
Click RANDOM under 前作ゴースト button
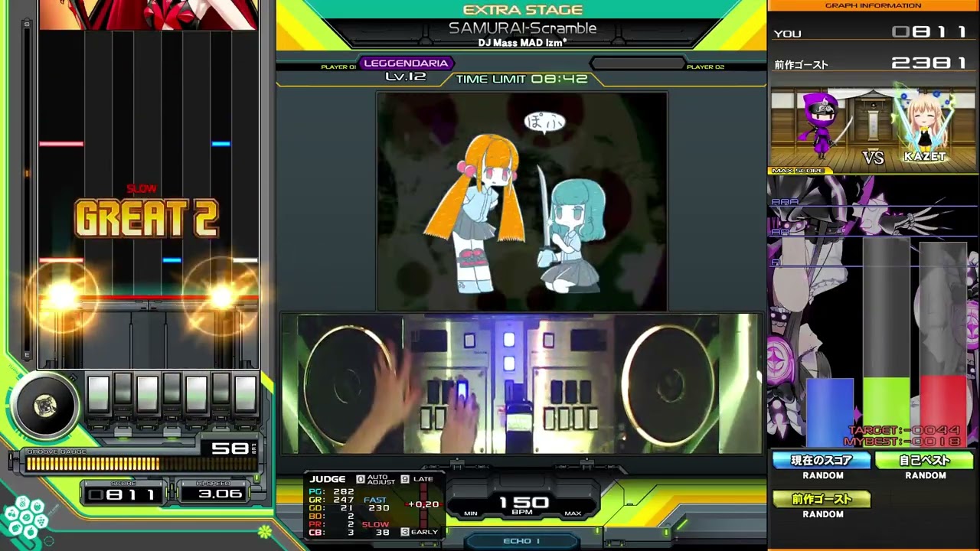tap(823, 514)
